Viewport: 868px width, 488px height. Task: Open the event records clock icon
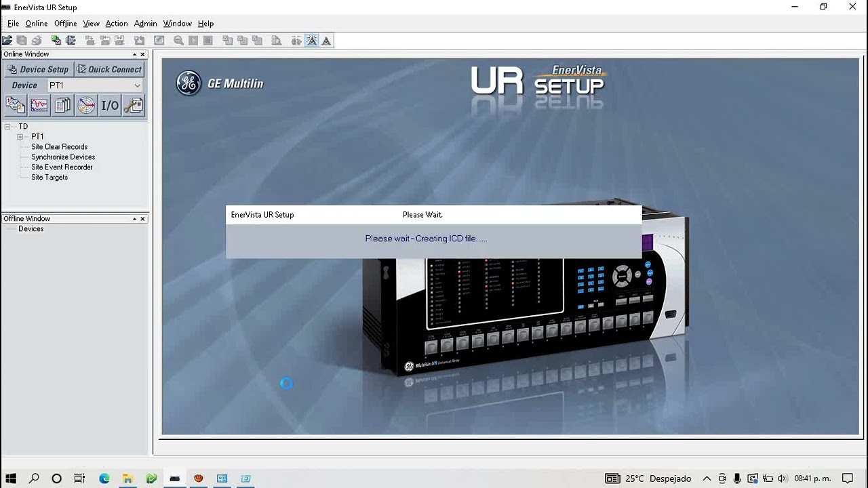(16, 105)
